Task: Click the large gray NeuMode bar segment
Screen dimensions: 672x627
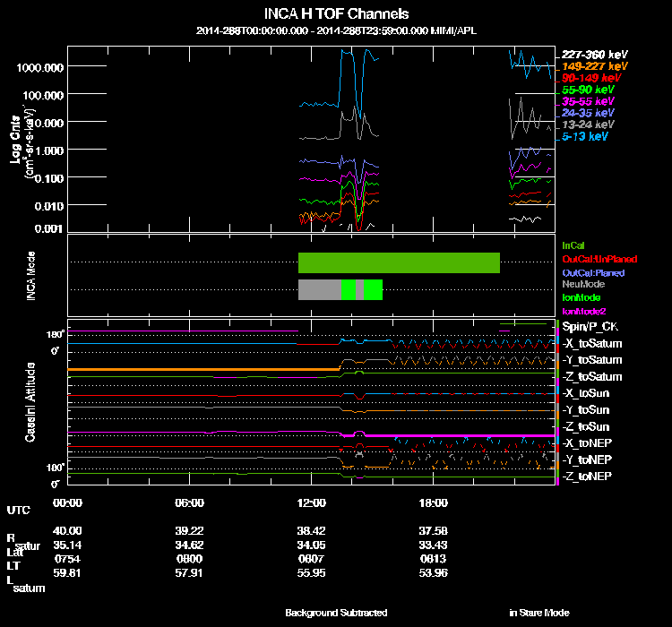Action: [x=320, y=289]
